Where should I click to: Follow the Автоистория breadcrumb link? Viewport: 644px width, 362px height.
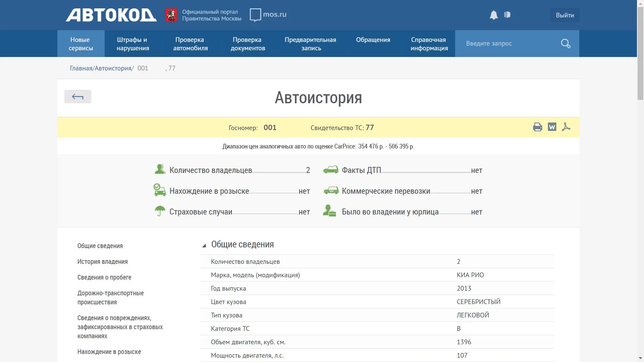113,68
